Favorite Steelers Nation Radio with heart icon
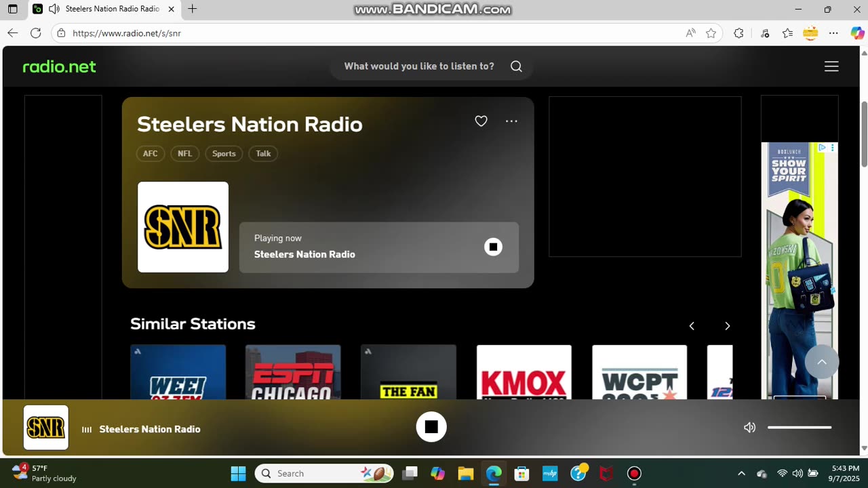The width and height of the screenshot is (868, 488). pyautogui.click(x=481, y=121)
